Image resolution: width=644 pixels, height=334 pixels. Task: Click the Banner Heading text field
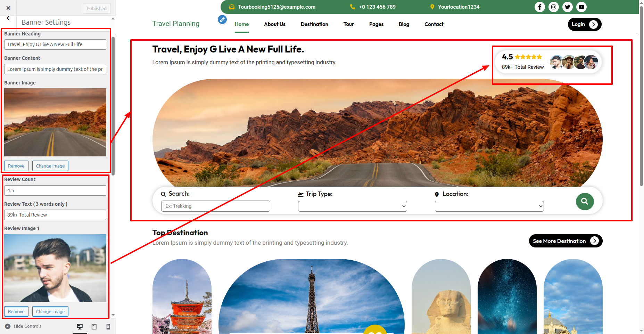[55, 44]
